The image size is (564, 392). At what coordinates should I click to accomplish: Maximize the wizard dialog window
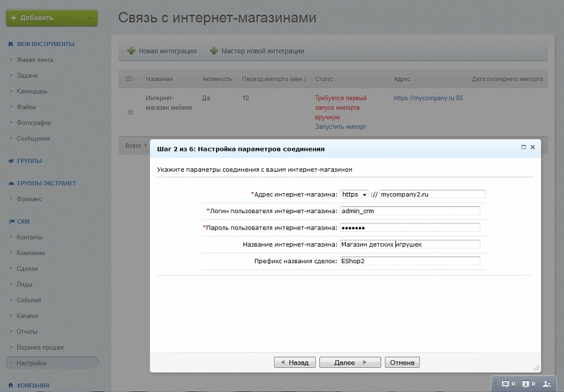point(523,148)
